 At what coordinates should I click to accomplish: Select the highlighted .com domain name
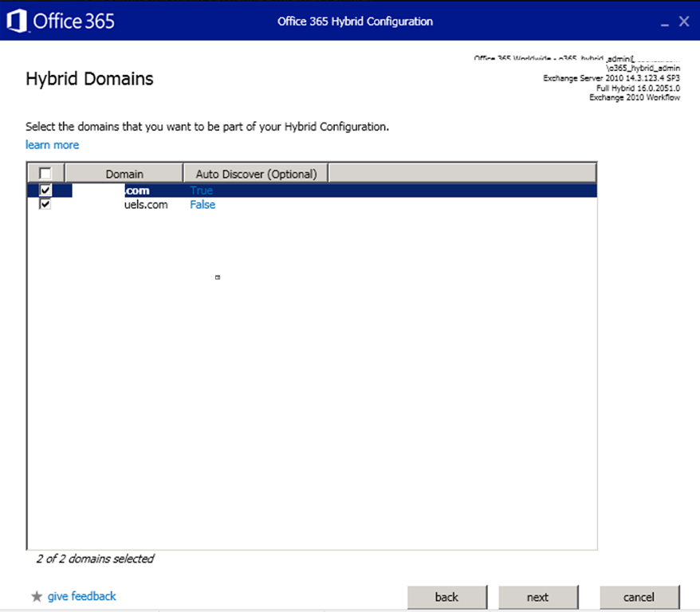point(137,190)
